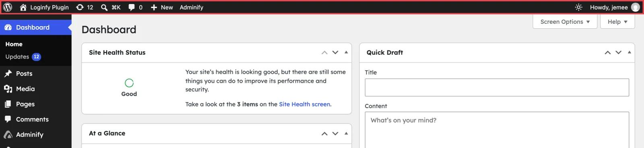Screen dimensions: 644x148
Task: Follow the Site Health screen link
Action: [305, 104]
